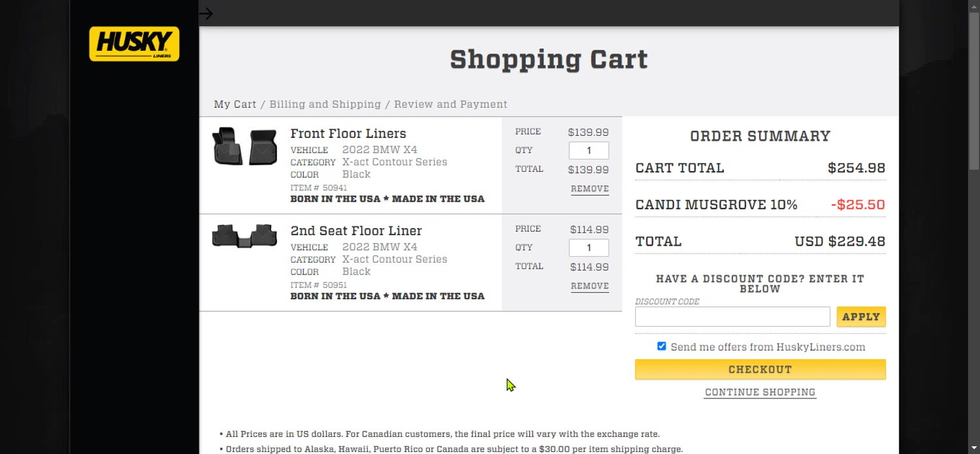Remove Front Floor Liners from cart
Viewport: 980px width, 454px height.
(x=589, y=189)
